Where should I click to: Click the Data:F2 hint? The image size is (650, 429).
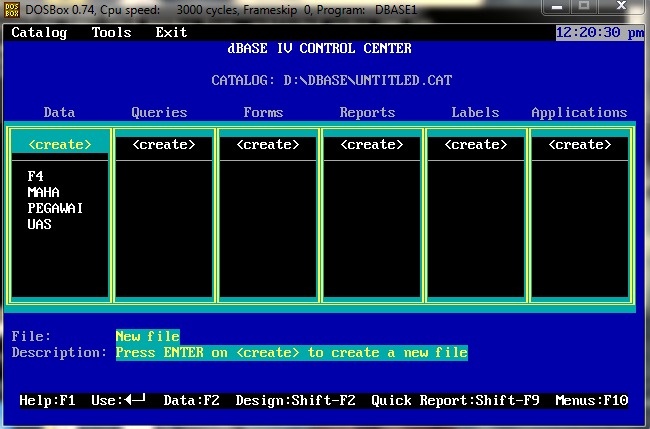pos(191,400)
